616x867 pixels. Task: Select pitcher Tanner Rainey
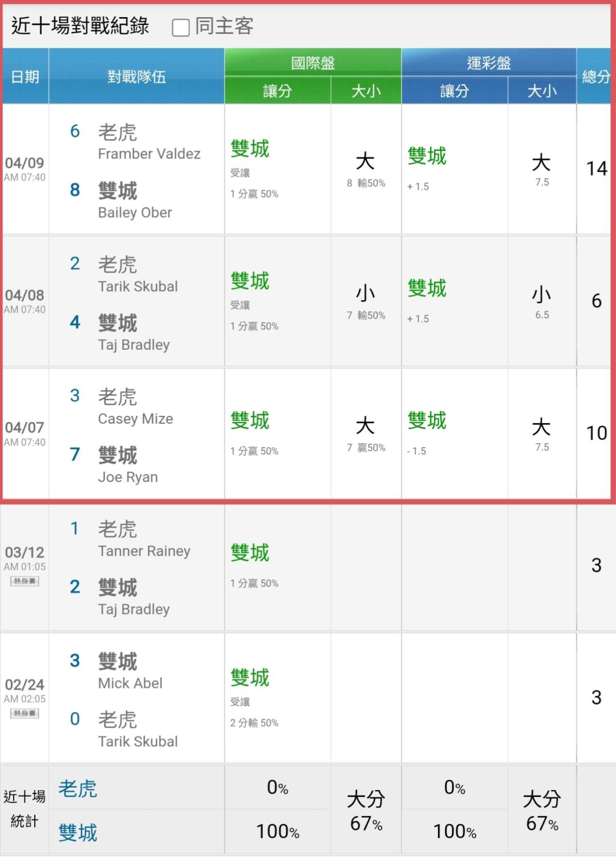click(x=144, y=552)
